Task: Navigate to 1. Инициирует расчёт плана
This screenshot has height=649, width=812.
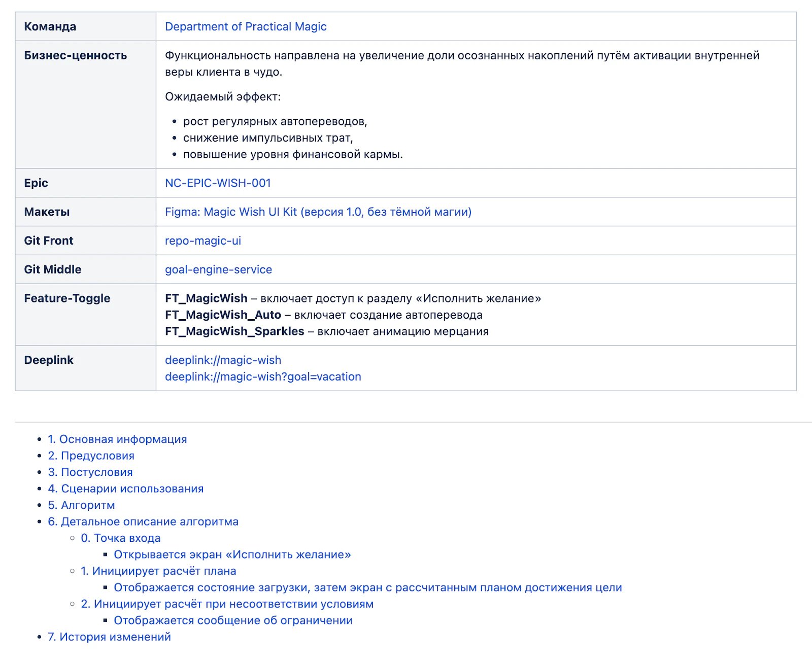Action: 158,571
